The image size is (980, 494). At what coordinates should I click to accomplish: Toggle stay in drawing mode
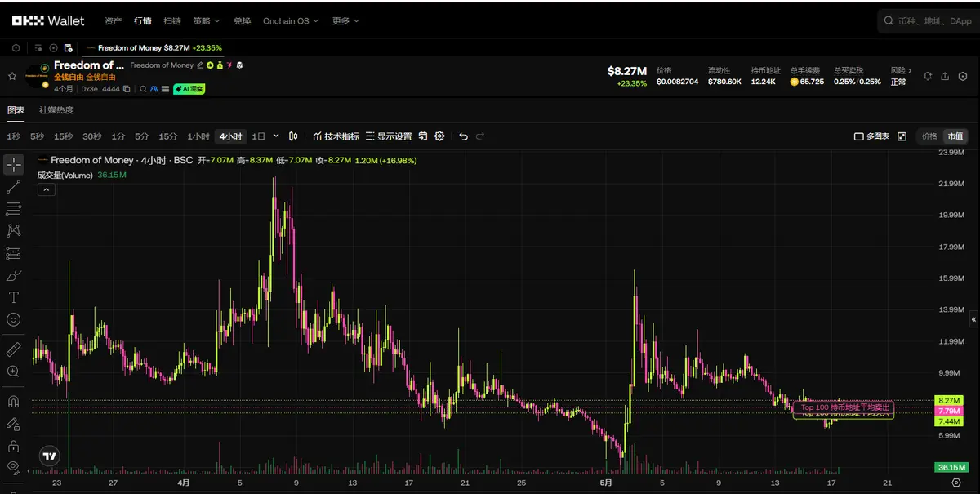coord(13,424)
